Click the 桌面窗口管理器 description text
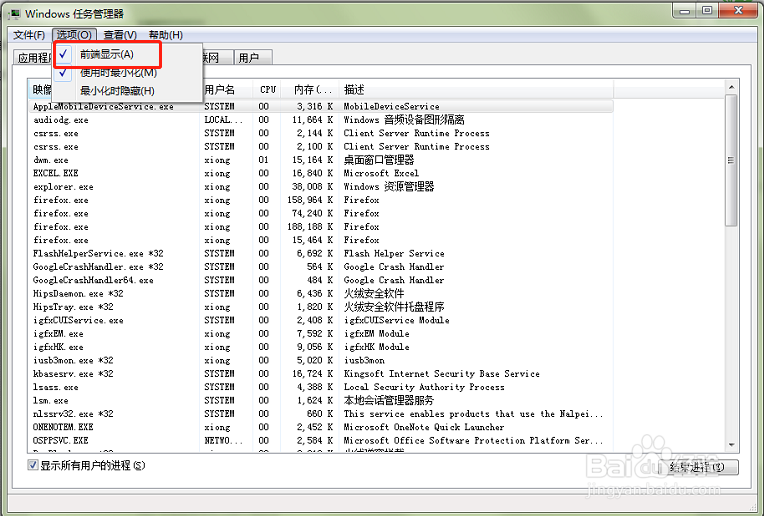The image size is (764, 516). click(379, 160)
